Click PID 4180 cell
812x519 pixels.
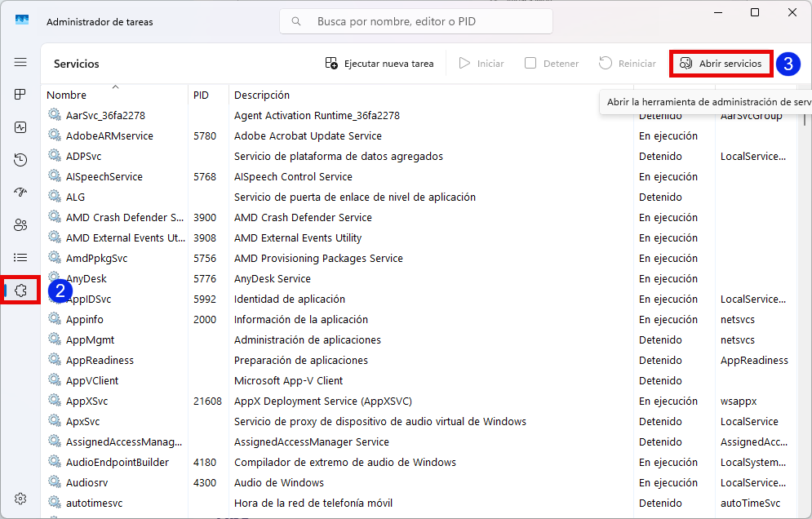(x=205, y=462)
